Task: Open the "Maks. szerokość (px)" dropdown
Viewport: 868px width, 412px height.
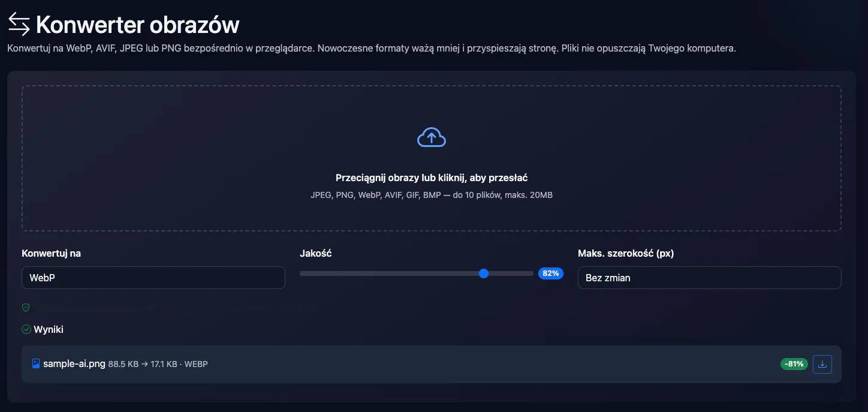Action: (710, 278)
